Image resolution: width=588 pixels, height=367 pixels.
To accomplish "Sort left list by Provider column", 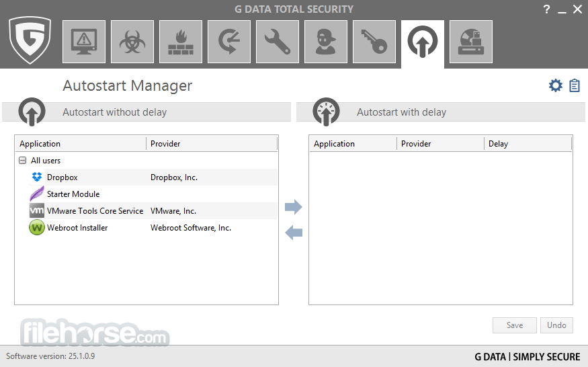I will pos(212,144).
